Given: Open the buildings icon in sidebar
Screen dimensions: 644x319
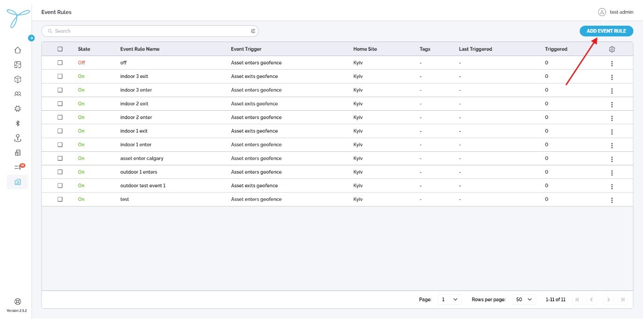Looking at the screenshot, I should (x=18, y=152).
